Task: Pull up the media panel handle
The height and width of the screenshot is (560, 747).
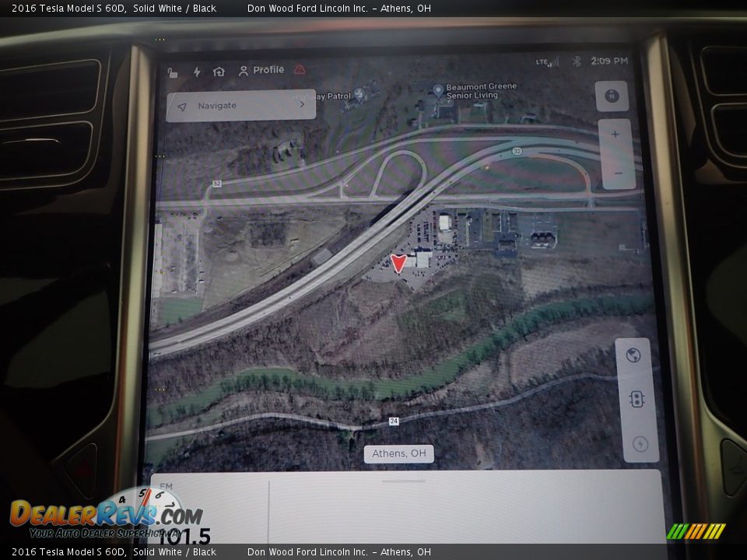Action: pyautogui.click(x=404, y=481)
